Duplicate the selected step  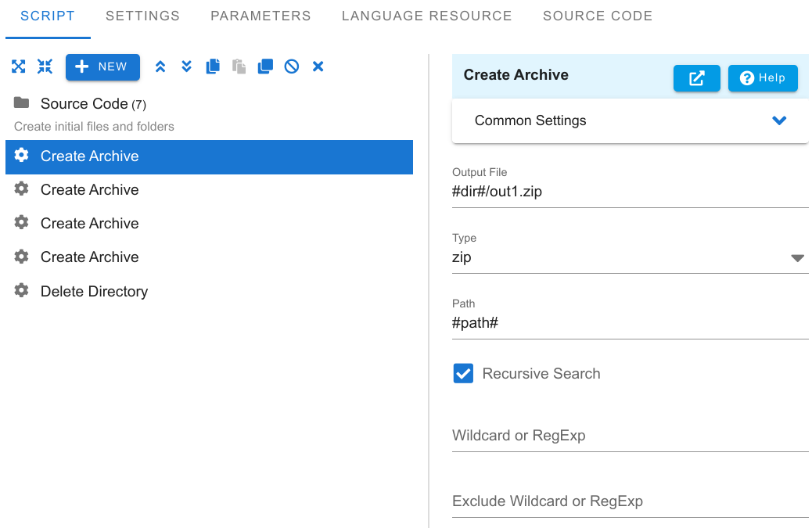[x=265, y=66]
